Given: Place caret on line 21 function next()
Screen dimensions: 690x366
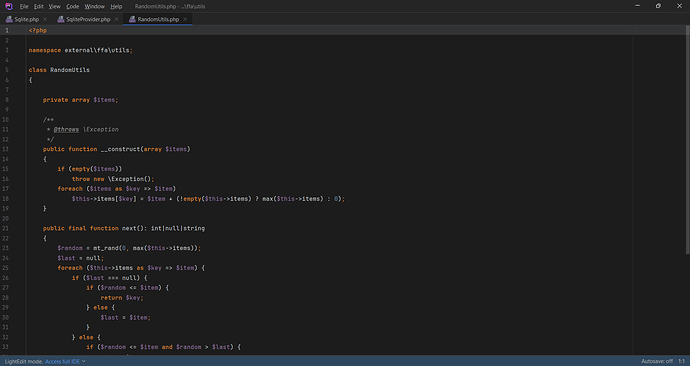Looking at the screenshot, I should (124, 228).
